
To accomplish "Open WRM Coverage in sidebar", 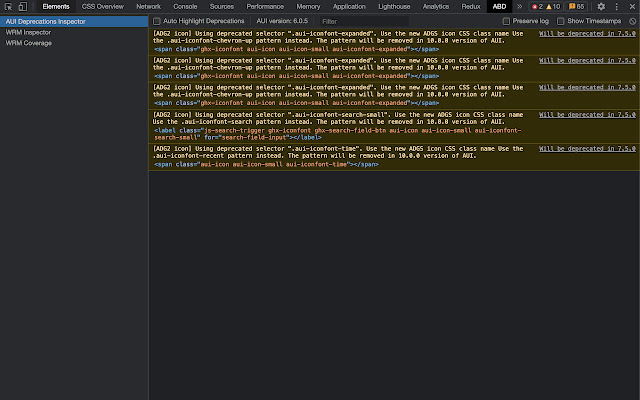I will (29, 43).
